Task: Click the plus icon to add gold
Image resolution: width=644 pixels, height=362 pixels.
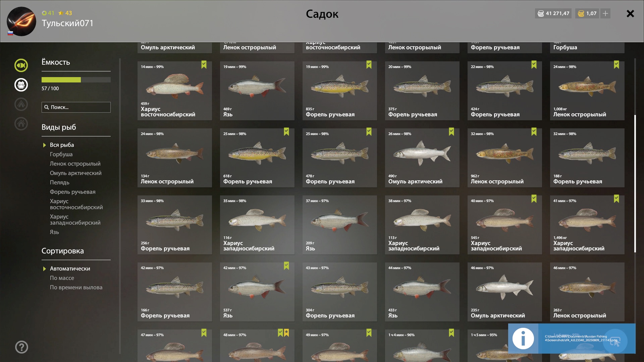Action: pyautogui.click(x=605, y=13)
